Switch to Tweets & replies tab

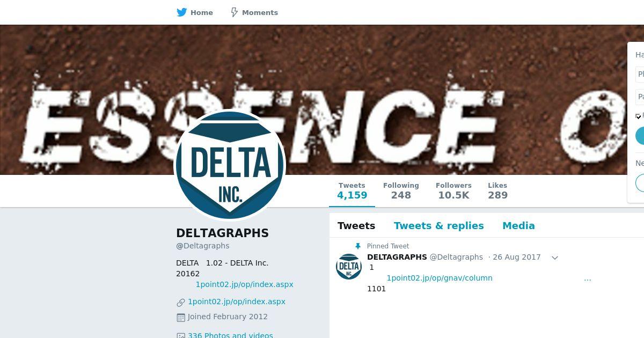[439, 226]
